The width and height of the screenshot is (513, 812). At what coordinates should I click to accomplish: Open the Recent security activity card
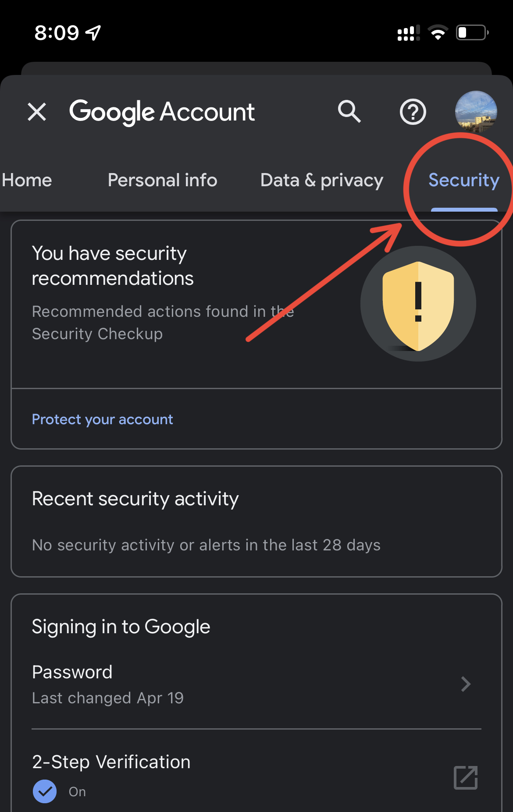click(x=256, y=521)
